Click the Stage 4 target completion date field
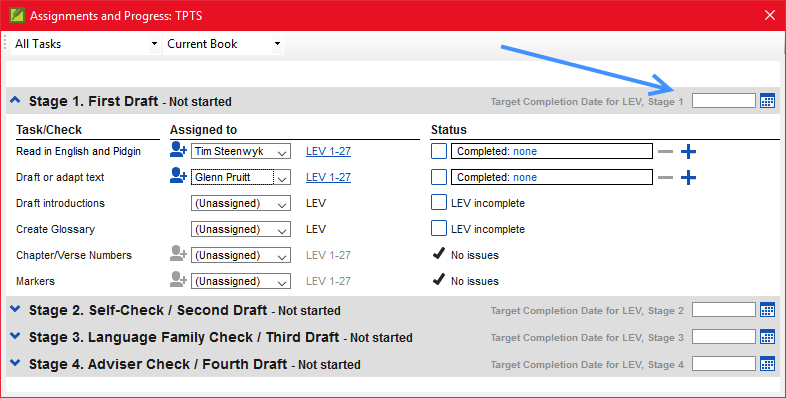The width and height of the screenshot is (786, 398). [x=724, y=364]
